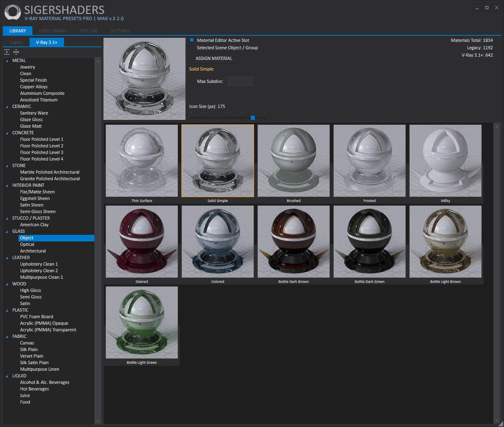
Task: Collapse the INTERIOR PAINT category arrow
Action: point(7,186)
